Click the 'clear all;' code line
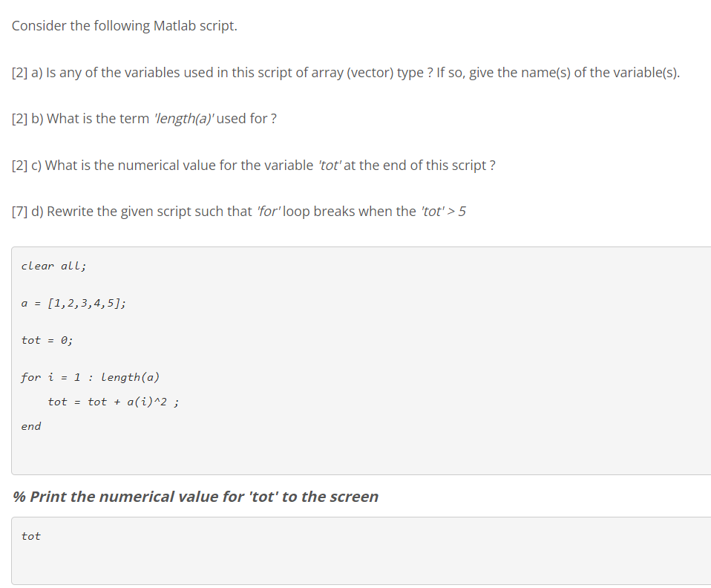711x588 pixels. click(53, 266)
